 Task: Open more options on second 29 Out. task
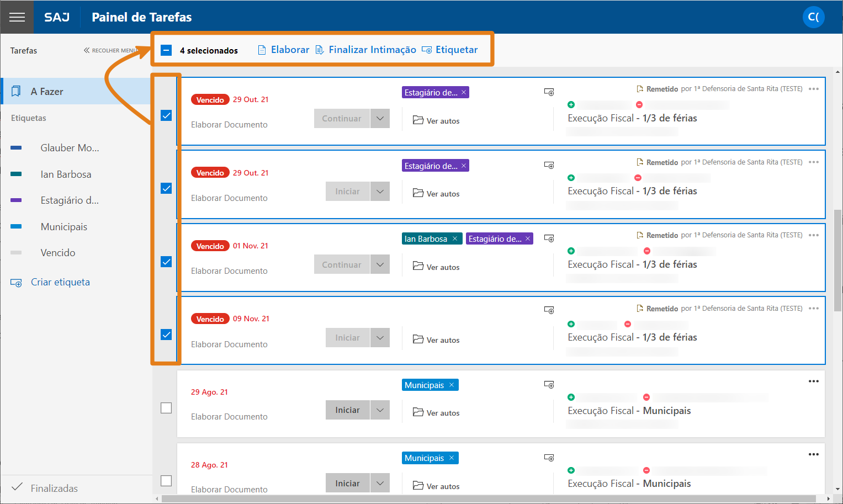(814, 162)
